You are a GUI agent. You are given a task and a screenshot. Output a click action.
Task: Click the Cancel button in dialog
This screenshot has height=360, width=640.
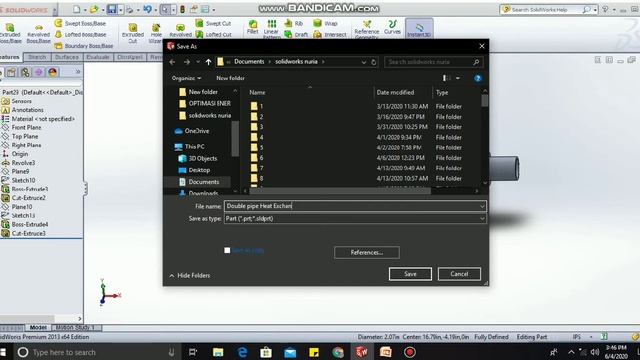pos(459,274)
